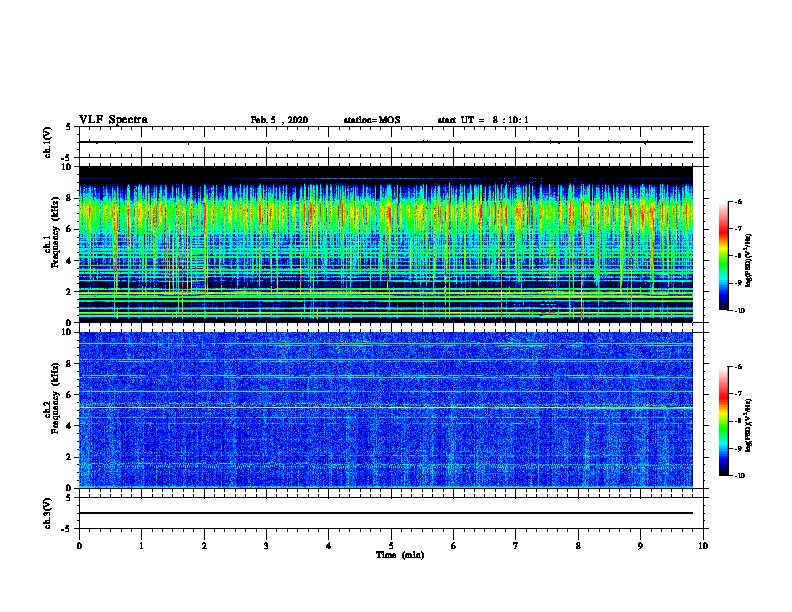Select the ch.2 "Frequency (kHz)" axis label
Viewport: 792px width, 612px height.
click(55, 398)
